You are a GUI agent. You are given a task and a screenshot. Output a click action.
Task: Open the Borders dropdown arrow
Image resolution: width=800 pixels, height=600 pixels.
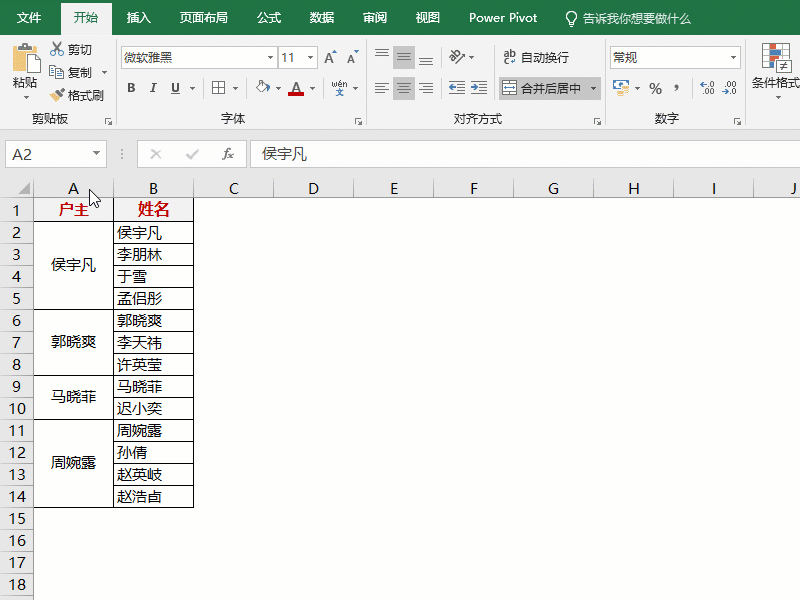(x=235, y=88)
